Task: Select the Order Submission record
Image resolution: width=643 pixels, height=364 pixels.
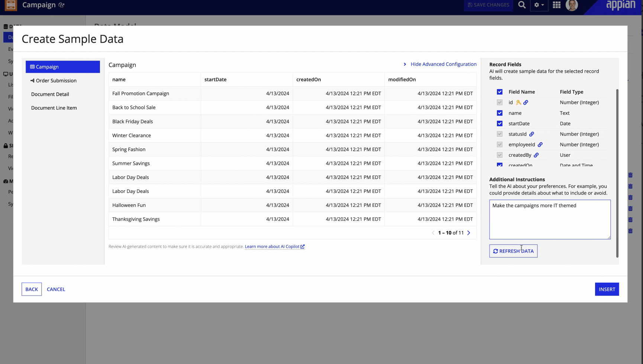Action: click(x=56, y=80)
